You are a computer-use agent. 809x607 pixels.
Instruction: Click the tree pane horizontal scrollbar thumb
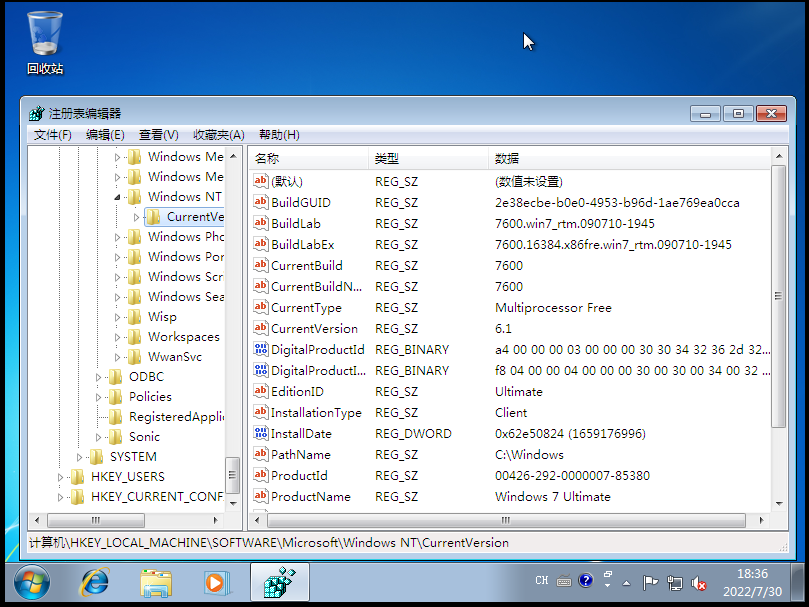coord(96,520)
